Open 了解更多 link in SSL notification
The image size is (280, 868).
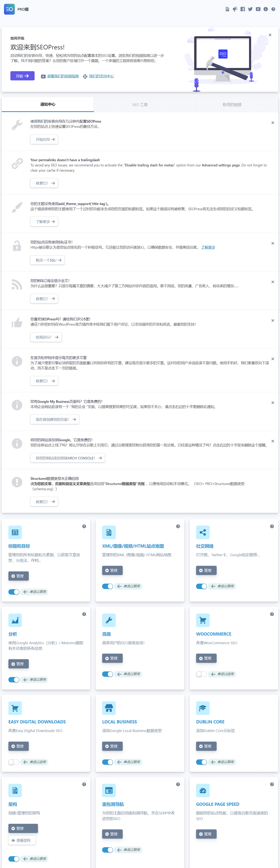(208, 247)
